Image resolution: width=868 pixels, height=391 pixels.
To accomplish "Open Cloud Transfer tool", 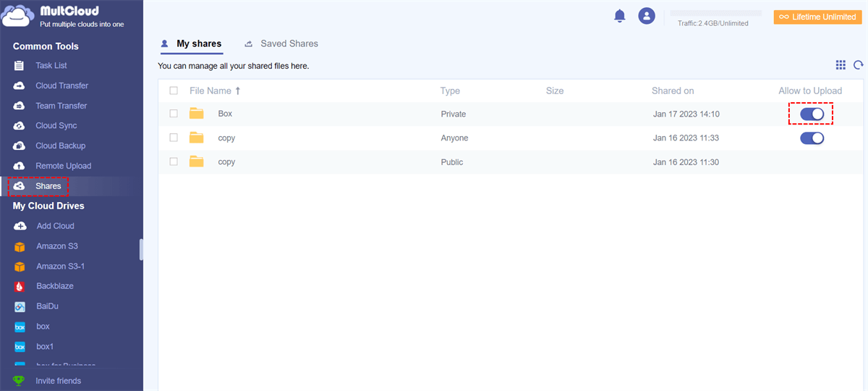I will pos(61,85).
